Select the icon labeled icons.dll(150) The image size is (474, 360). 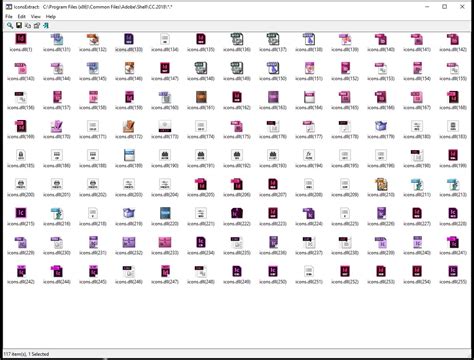click(x=273, y=68)
